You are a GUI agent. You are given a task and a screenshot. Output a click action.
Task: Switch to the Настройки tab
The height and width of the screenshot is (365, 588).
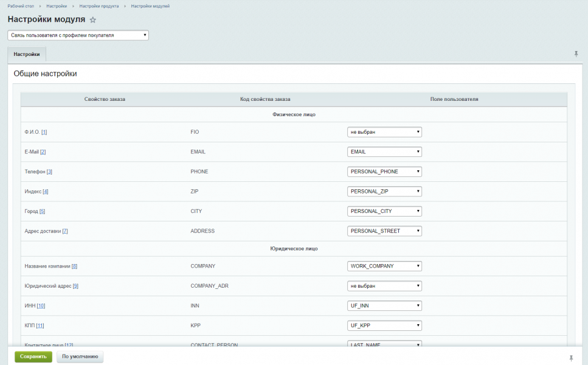(27, 54)
